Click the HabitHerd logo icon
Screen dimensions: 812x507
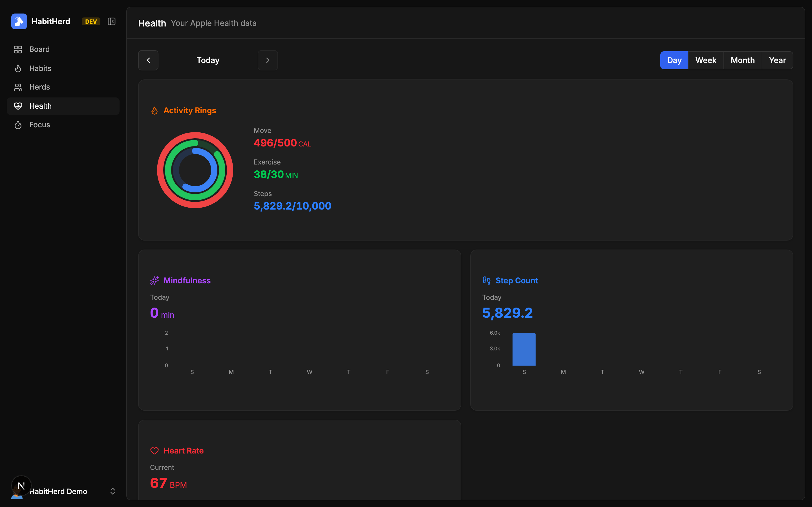coord(19,21)
